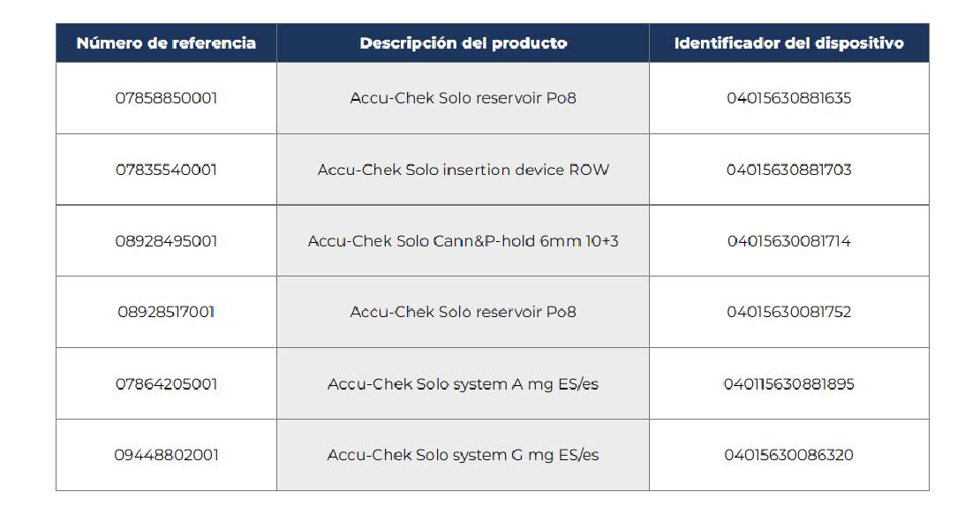Screen dimensions: 980x530
Task: Select reference number 09448802001
Action: 166,455
